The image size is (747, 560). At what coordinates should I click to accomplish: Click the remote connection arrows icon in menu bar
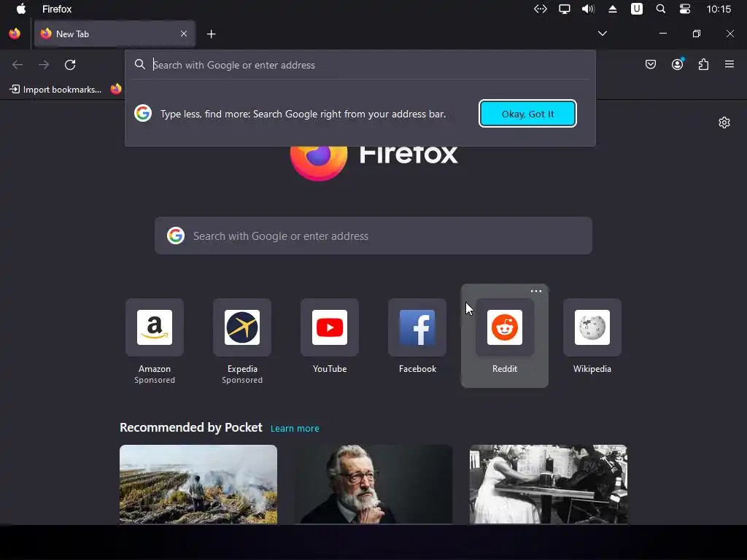tap(541, 9)
